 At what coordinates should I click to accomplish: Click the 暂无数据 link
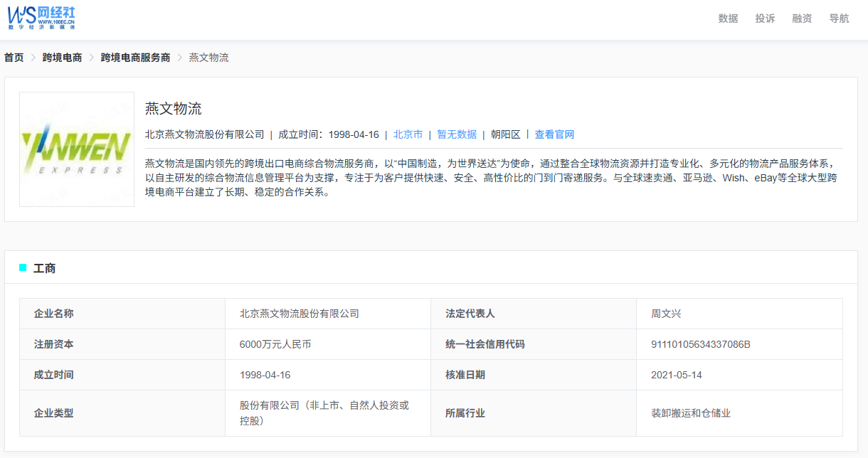pos(457,134)
